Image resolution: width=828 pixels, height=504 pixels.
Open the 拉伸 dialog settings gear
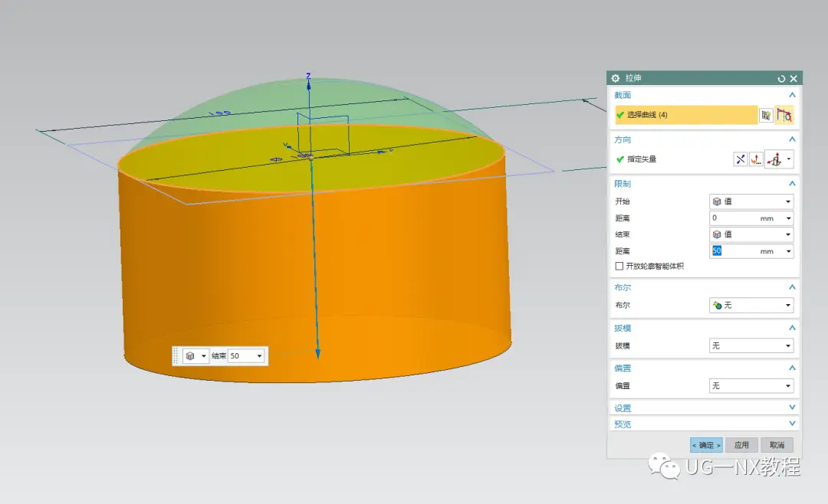click(x=615, y=78)
